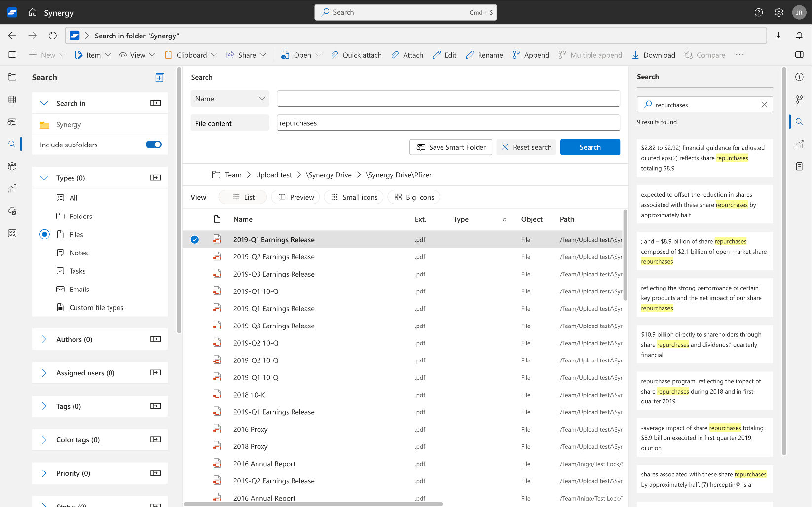This screenshot has height=507, width=812.
Task: Open folders view in left rail
Action: click(12, 77)
